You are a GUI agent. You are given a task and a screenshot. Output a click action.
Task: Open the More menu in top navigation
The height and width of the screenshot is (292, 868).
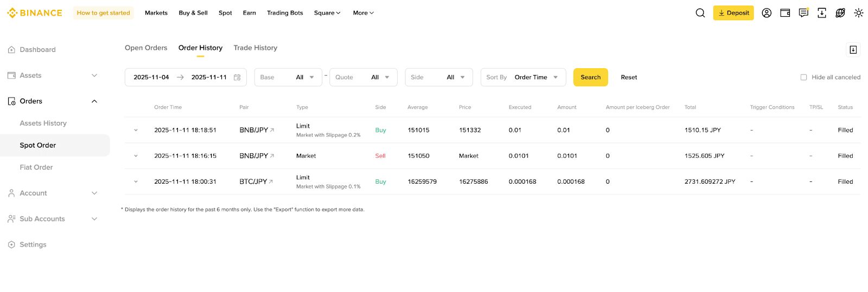pos(363,13)
